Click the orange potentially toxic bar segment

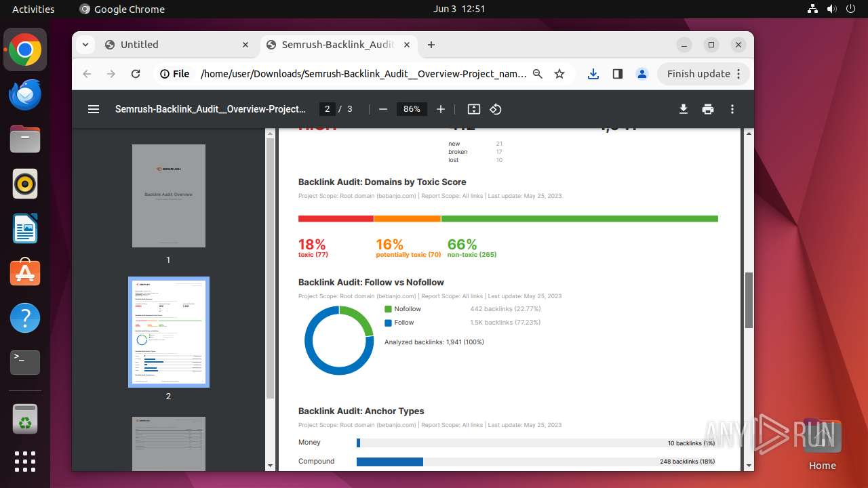pyautogui.click(x=408, y=219)
